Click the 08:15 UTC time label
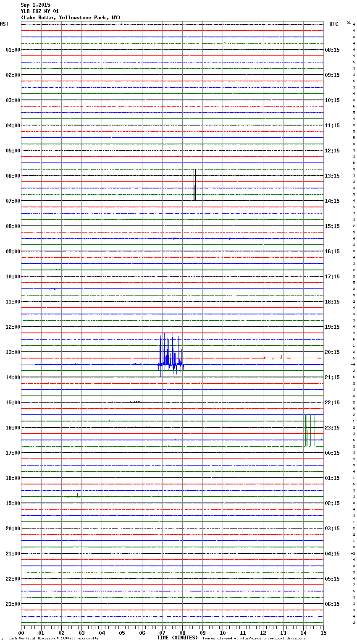 [x=332, y=50]
